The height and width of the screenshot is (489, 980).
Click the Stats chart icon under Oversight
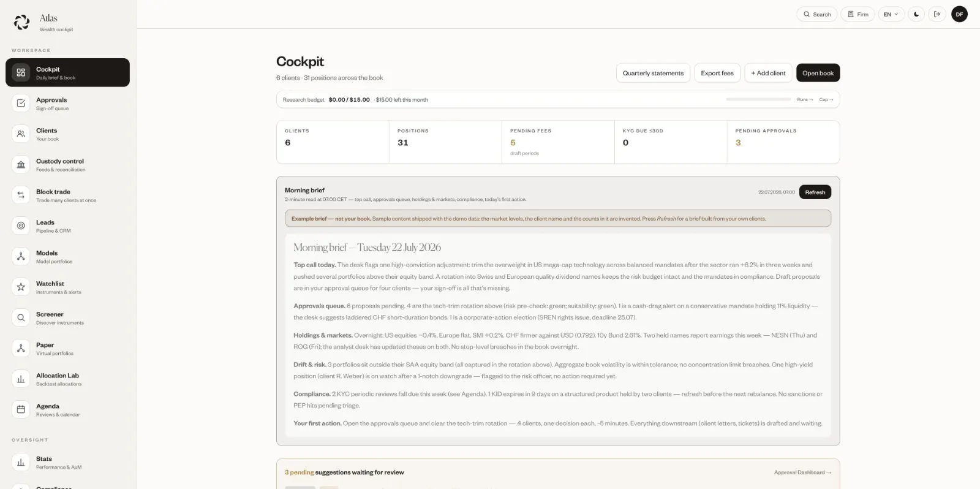tap(21, 462)
